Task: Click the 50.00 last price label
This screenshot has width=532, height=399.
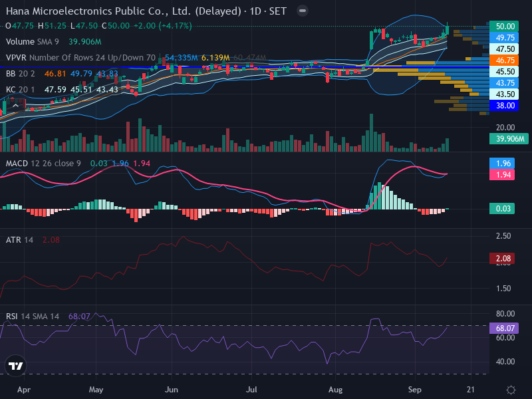Action: (504, 26)
